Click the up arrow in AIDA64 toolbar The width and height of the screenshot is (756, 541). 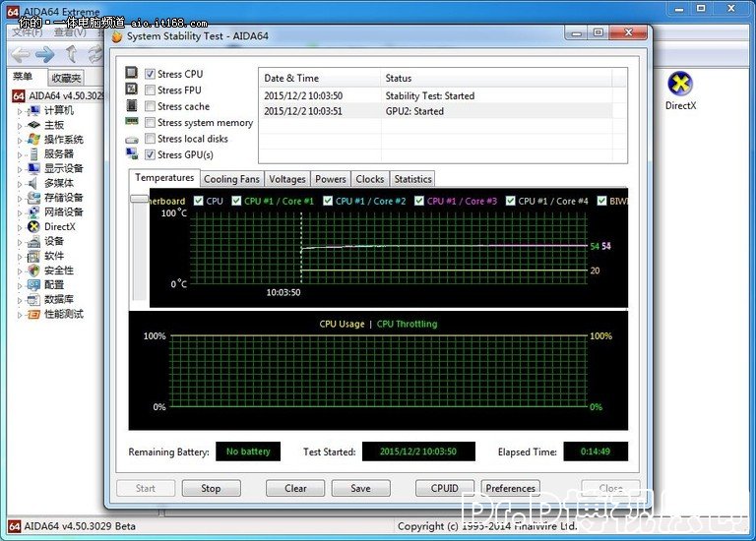click(x=71, y=54)
